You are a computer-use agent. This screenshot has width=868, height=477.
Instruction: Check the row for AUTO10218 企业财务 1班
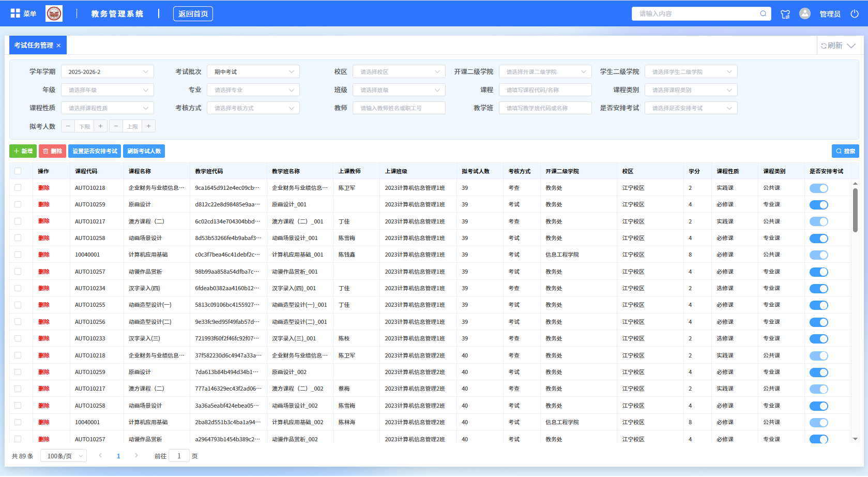coord(18,188)
